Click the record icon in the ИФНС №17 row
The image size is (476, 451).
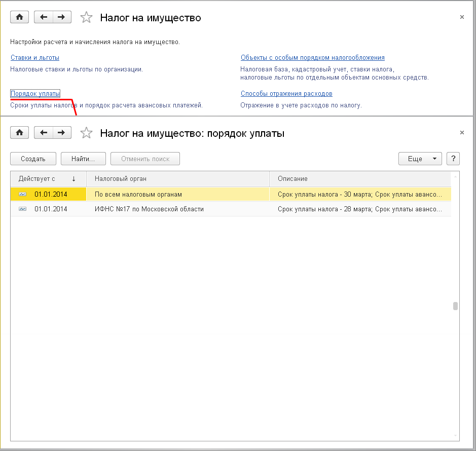click(22, 209)
